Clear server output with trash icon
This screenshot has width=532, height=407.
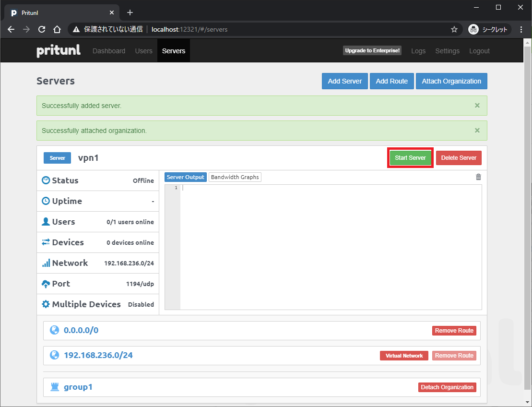coord(478,177)
